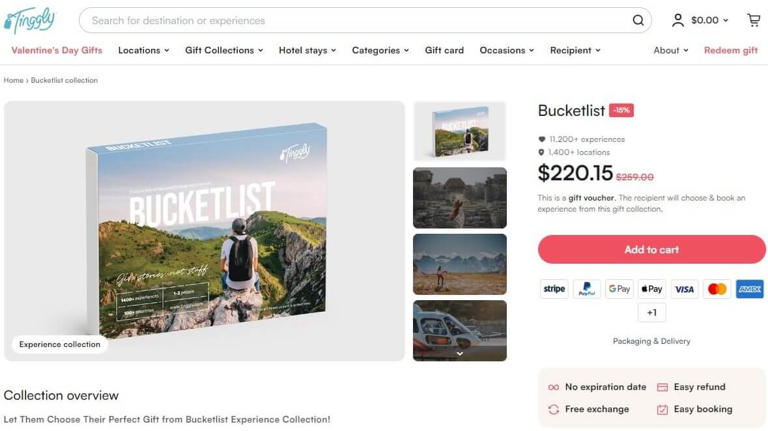
Task: Select the Apple Pay icon
Action: coord(652,289)
